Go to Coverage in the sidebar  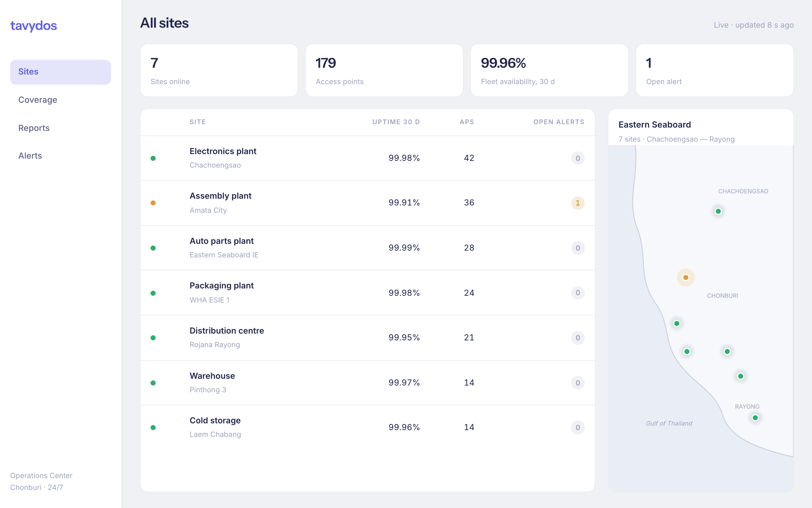[60, 100]
